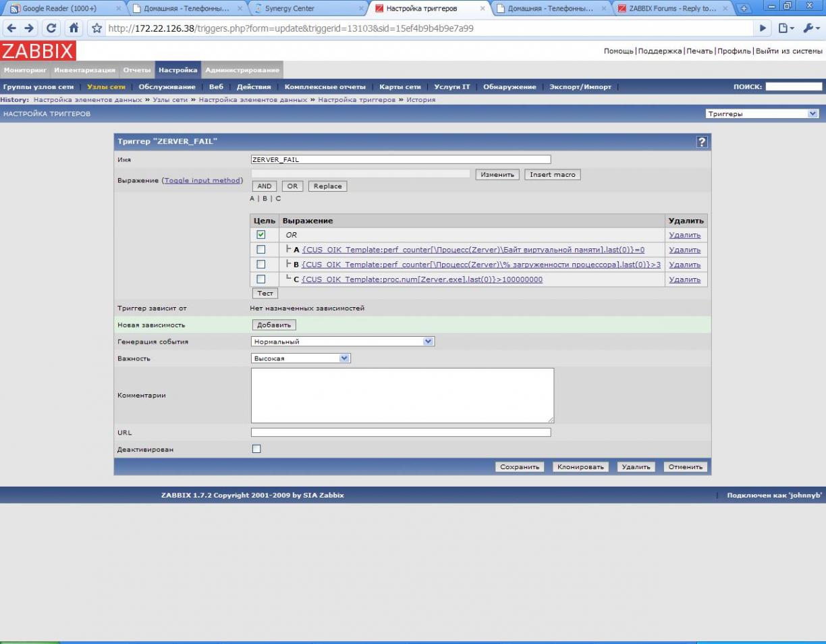Click the Replace button

[x=327, y=186]
